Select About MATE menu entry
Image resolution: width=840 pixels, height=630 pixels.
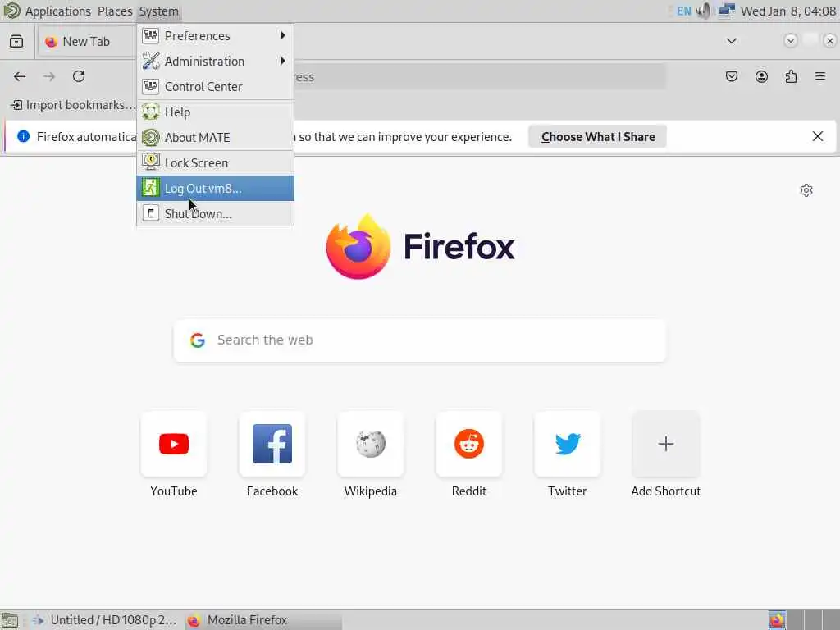pyautogui.click(x=215, y=138)
